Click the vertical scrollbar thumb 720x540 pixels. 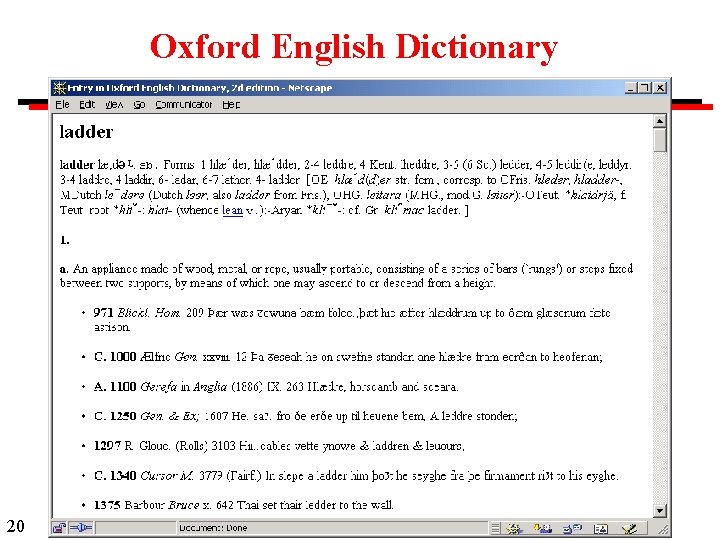660,140
